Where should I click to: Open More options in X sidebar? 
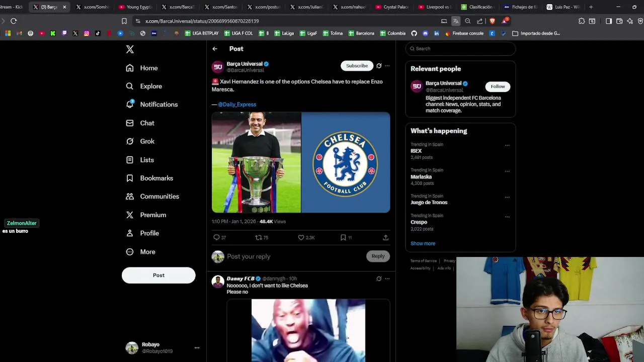click(x=140, y=251)
